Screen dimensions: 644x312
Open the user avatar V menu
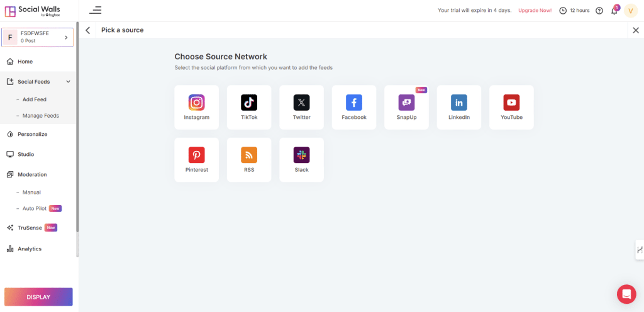[630, 11]
